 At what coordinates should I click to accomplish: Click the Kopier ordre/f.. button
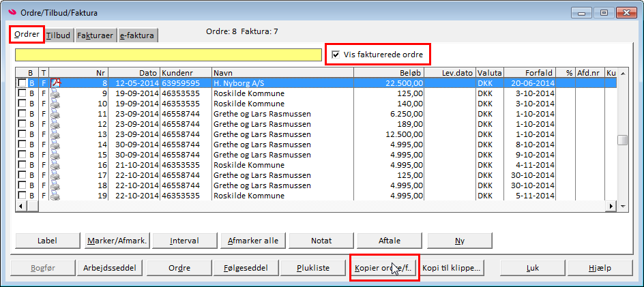tap(384, 268)
